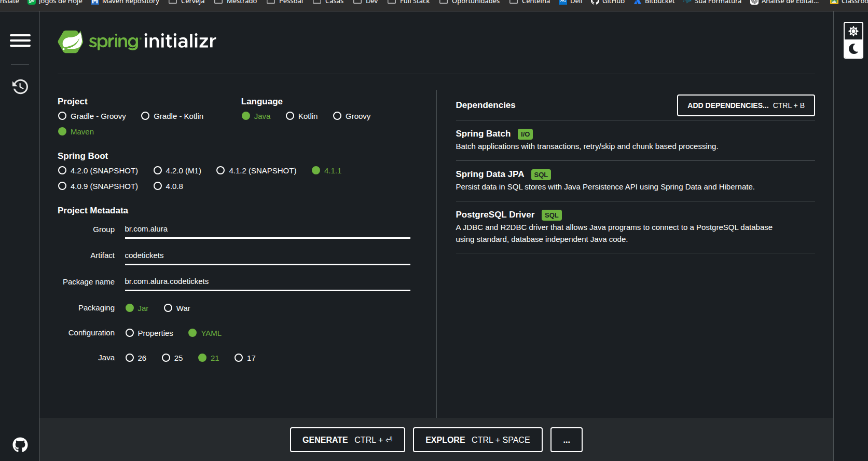Open the GitHub icon in the sidebar
The height and width of the screenshot is (461, 868).
pos(20,445)
